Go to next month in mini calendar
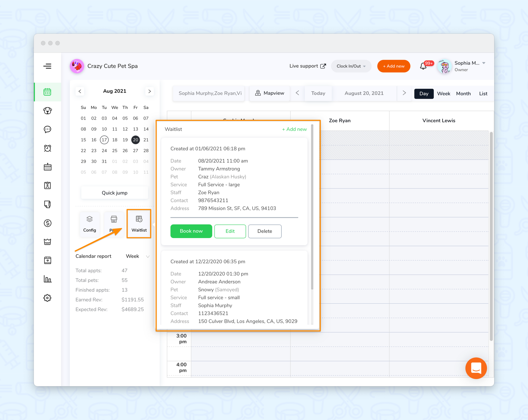Image resolution: width=528 pixels, height=420 pixels. 149,91
